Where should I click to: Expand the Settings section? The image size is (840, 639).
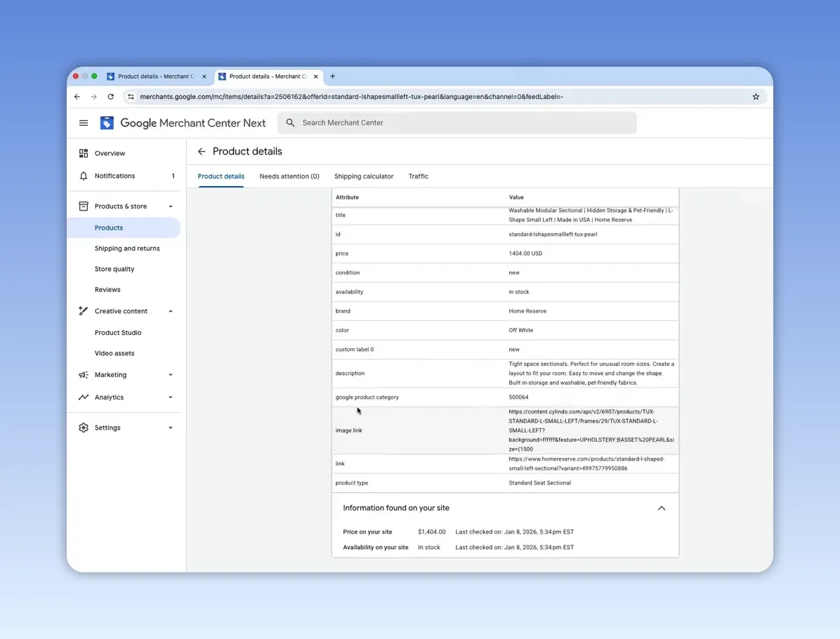171,428
